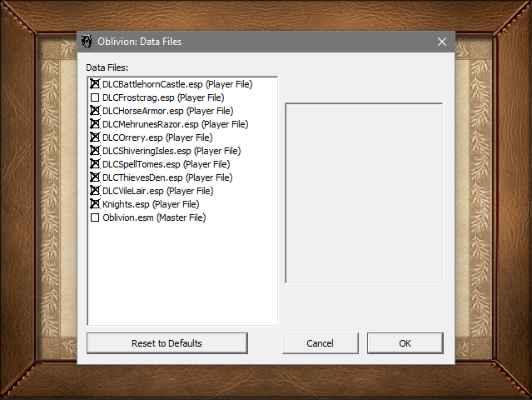This screenshot has height=400, width=532.
Task: Disable the DLCThievesDen.esp checkbox
Action: pos(95,177)
